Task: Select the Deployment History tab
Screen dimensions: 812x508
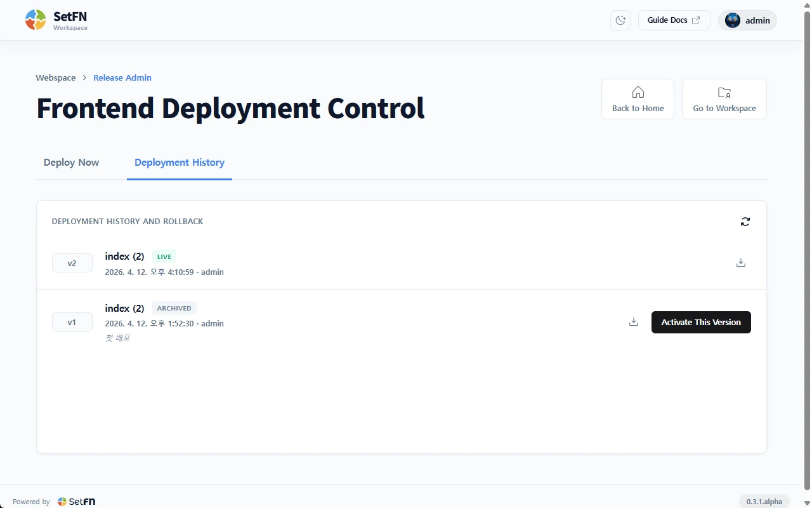Action: click(x=180, y=163)
